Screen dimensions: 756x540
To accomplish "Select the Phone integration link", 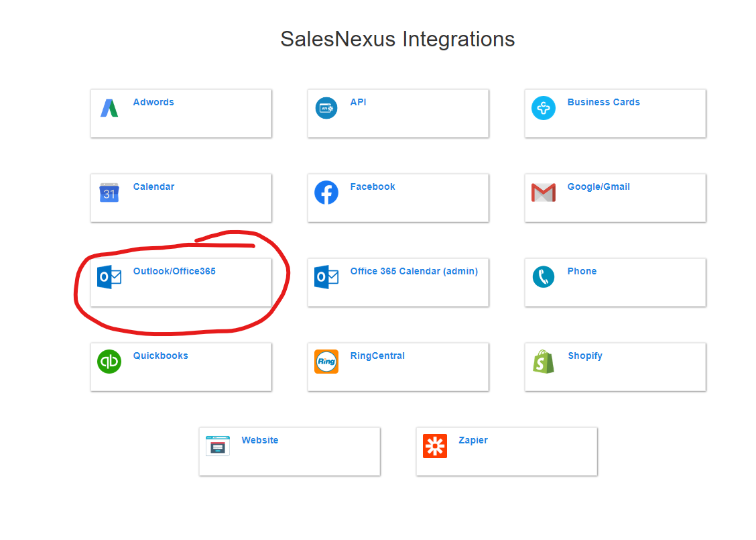I will 582,271.
